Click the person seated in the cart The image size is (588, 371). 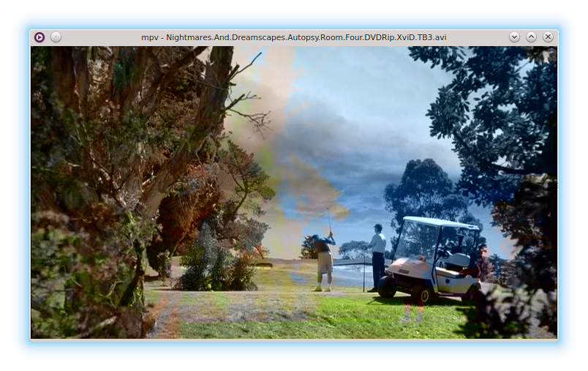click(459, 252)
